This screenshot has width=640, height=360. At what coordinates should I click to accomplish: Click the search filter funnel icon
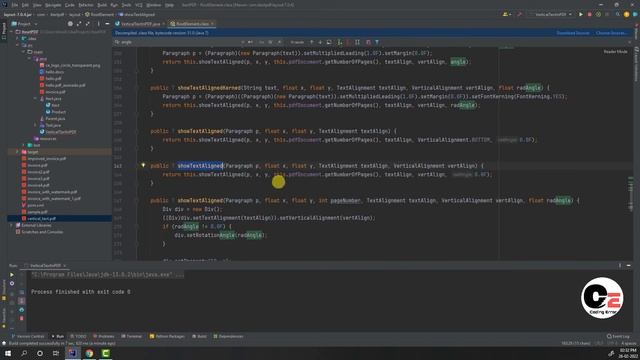click(377, 42)
